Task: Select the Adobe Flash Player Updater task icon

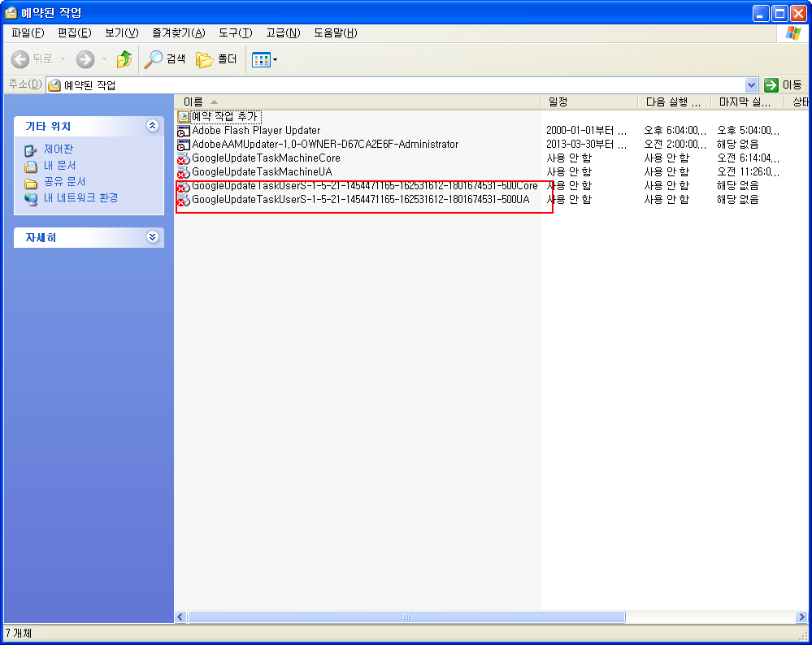Action: pos(183,131)
